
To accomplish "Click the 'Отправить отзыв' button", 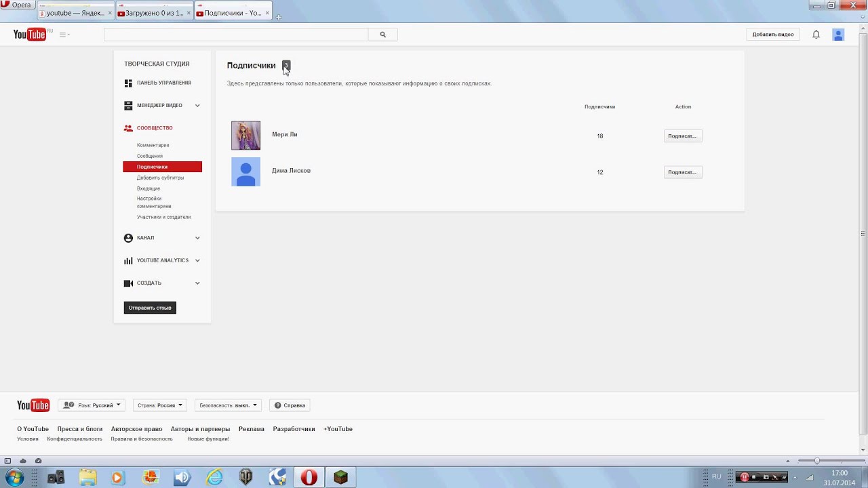I will 150,308.
